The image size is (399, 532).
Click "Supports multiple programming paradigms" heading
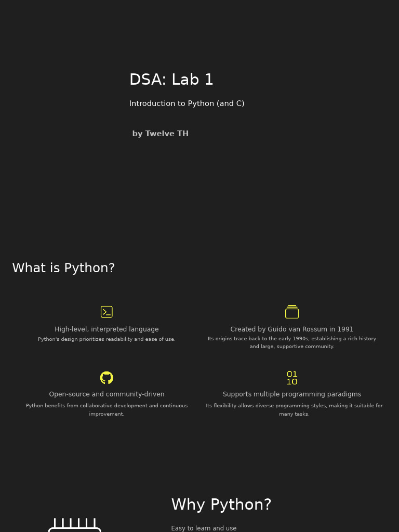pyautogui.click(x=292, y=394)
